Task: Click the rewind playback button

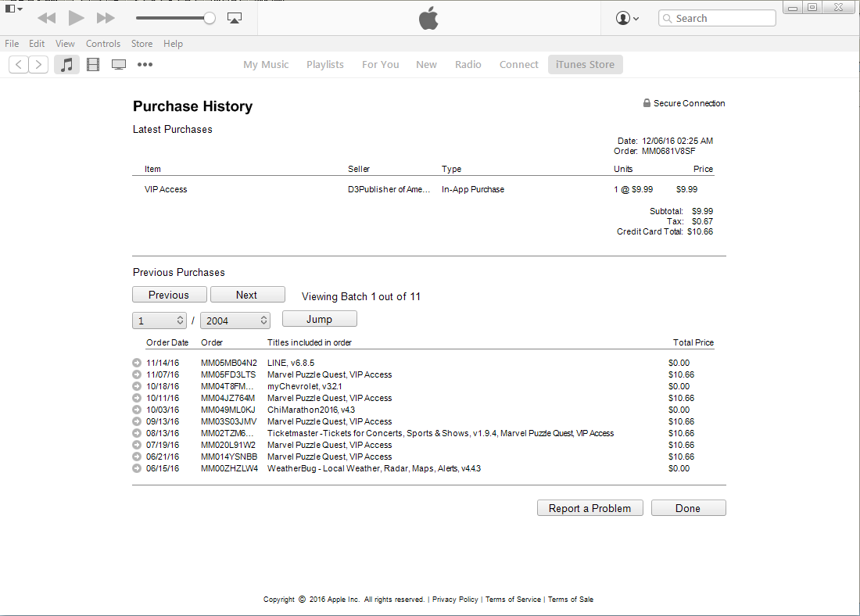Action: [47, 18]
